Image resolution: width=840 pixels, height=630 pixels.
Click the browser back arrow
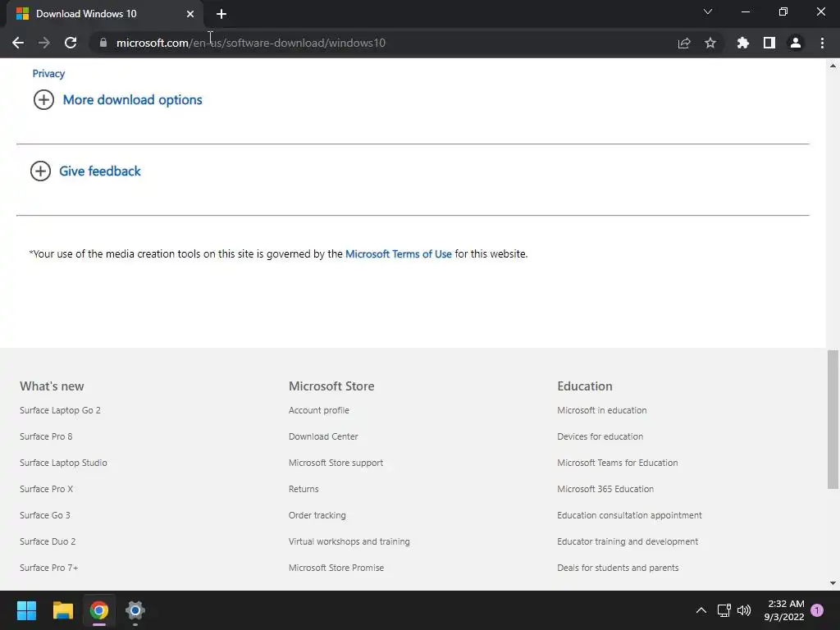tap(18, 43)
